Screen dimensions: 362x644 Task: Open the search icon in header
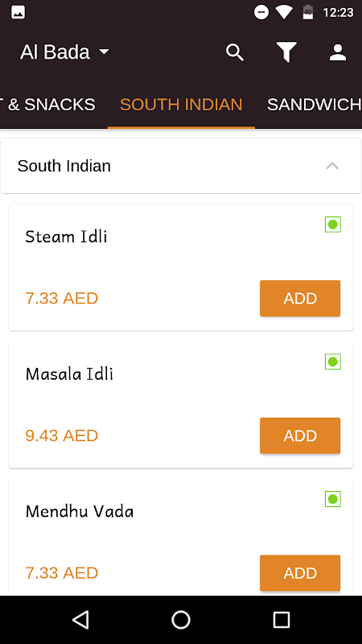[x=235, y=52]
